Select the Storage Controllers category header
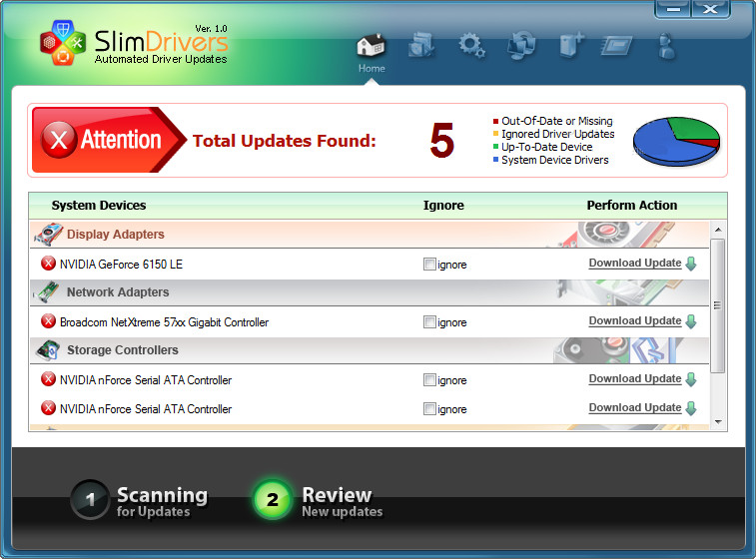756x559 pixels. point(370,349)
